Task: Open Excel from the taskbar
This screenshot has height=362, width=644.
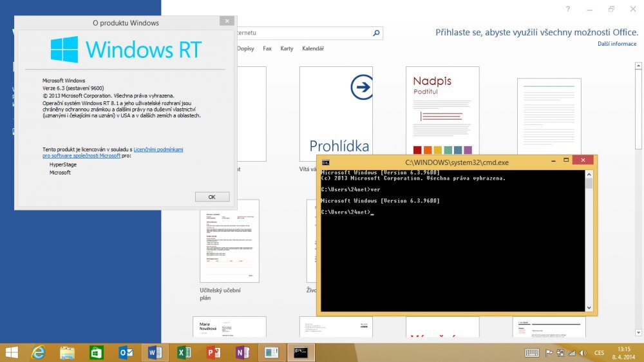Action: [x=184, y=352]
